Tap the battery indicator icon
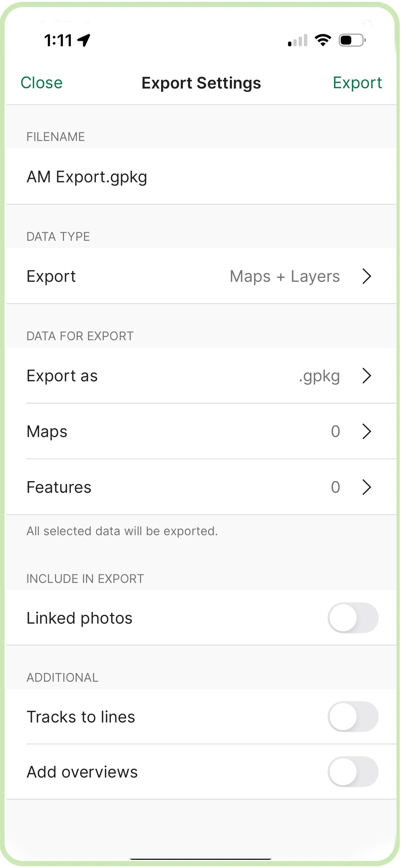This screenshot has width=401, height=868. [352, 40]
